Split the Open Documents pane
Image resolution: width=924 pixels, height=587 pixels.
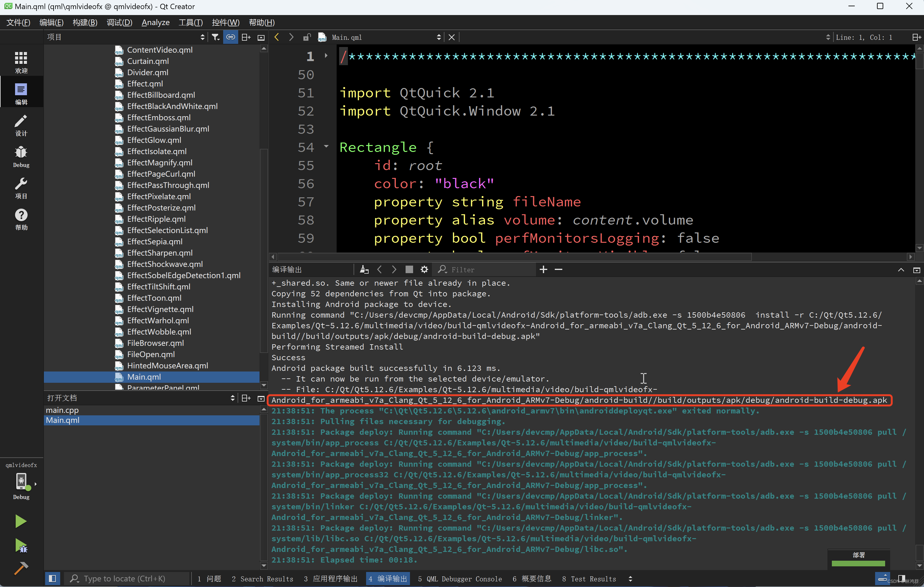(246, 398)
